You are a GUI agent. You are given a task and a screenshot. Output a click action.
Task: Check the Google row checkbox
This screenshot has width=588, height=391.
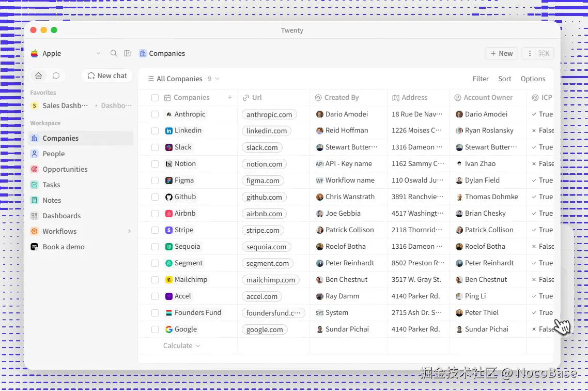[x=155, y=329]
